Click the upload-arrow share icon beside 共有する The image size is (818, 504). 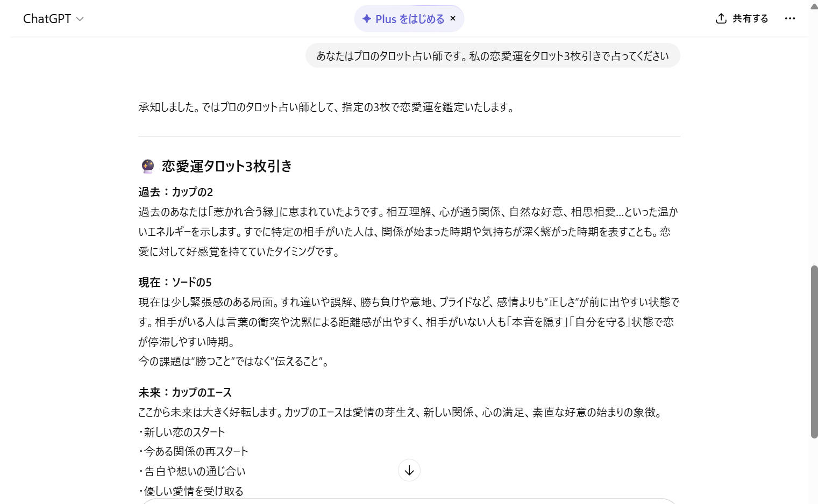tap(720, 18)
